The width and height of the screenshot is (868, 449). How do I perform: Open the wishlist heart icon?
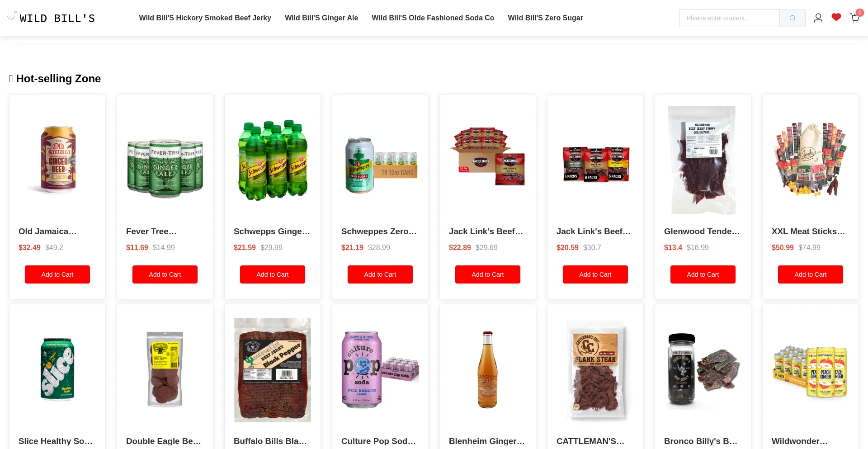836,18
